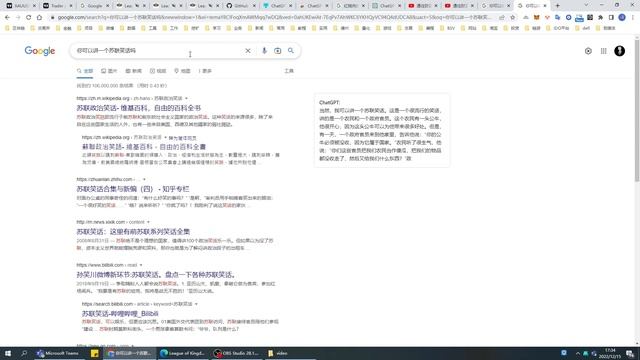Open the Google account avatar
Screen dimensions: 640x360
pyautogui.click(x=620, y=51)
